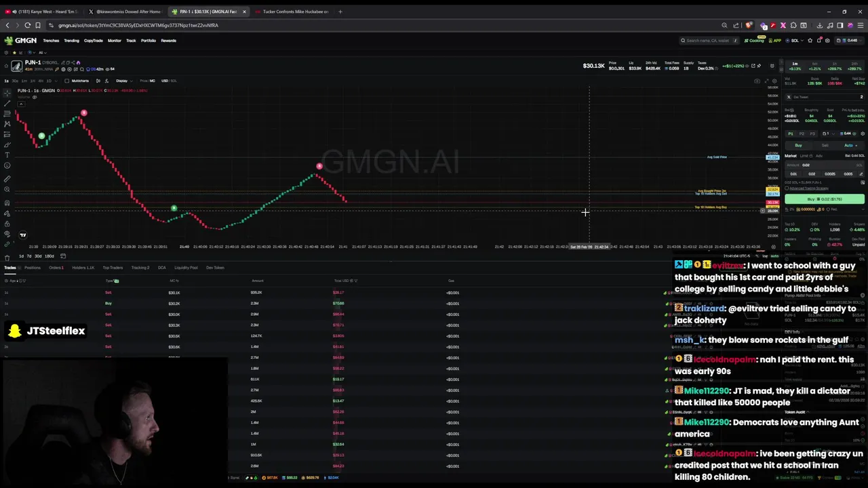This screenshot has width=868, height=488.
Task: Expand the slippage settings chevron
Action: (x=862, y=209)
